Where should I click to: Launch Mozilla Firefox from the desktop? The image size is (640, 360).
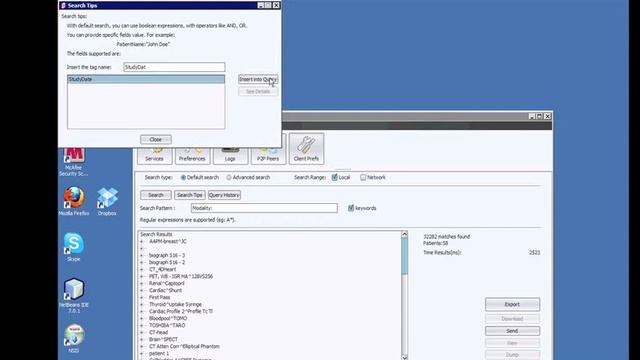[74, 201]
